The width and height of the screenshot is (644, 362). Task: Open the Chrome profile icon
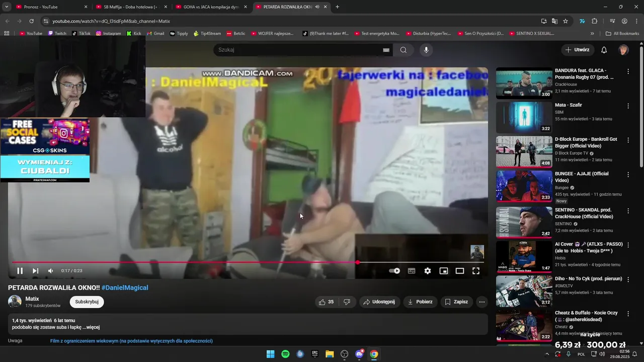click(624, 21)
